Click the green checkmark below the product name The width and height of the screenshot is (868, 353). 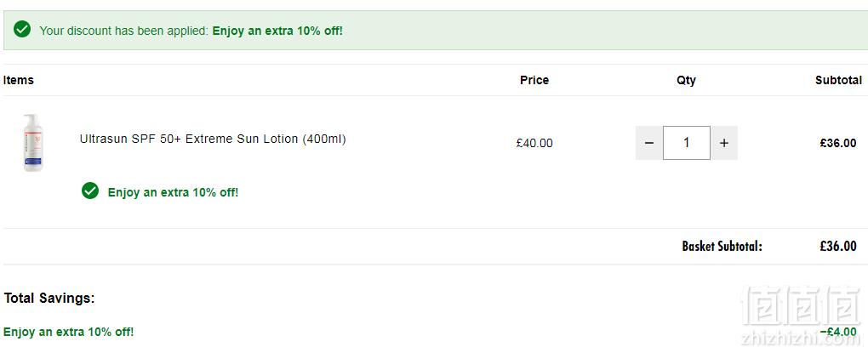tap(90, 191)
